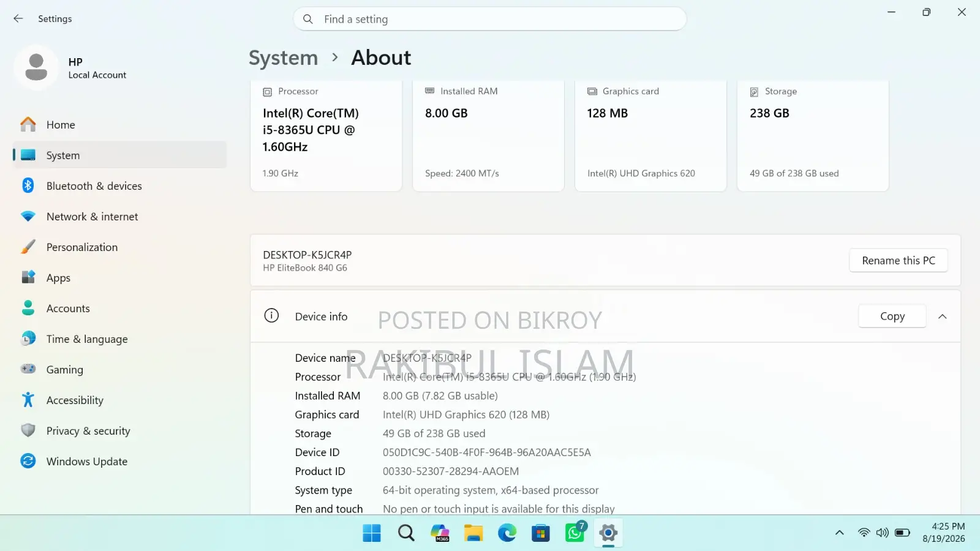Click Product ID value 00330-52307-28294-AAOEM

(x=451, y=471)
